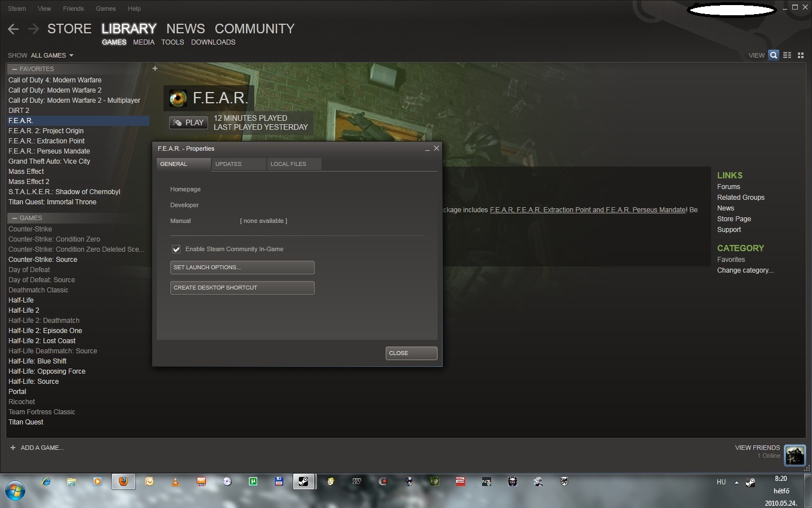This screenshot has width=812, height=508.
Task: Switch to list view icon
Action: tap(787, 55)
